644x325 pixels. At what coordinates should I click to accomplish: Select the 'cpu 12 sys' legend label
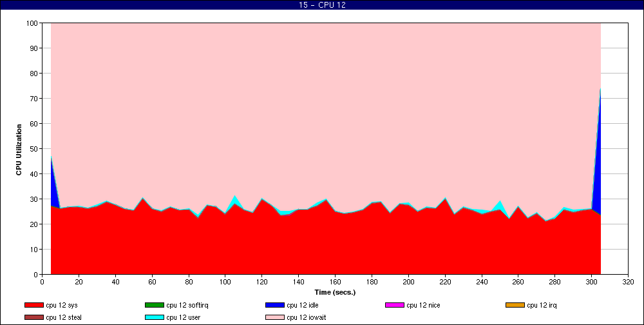[62, 305]
